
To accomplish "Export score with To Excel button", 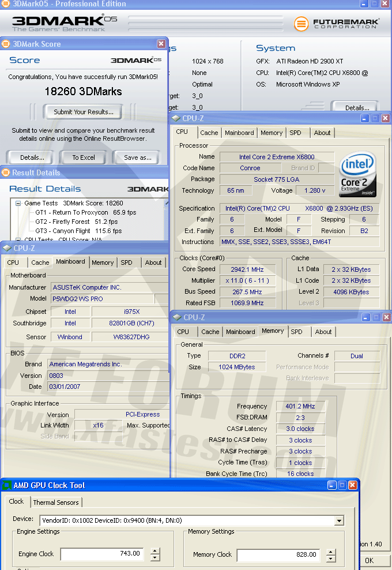I will tap(84, 157).
